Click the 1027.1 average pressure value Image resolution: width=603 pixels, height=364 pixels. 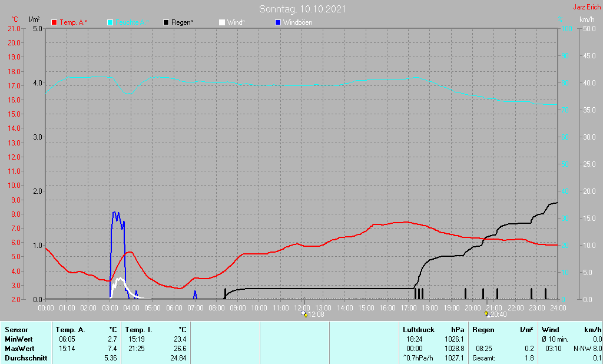[455, 358]
